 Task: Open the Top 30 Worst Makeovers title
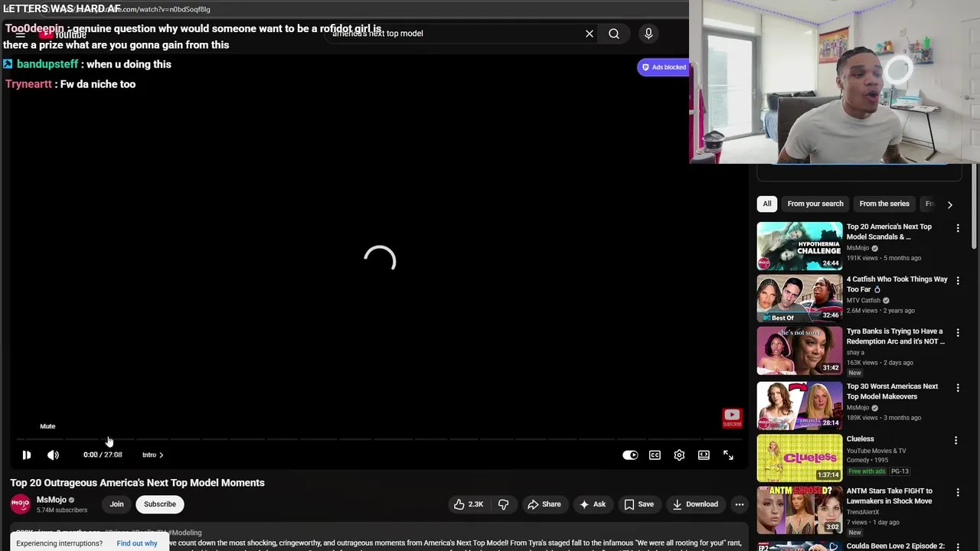pos(892,391)
